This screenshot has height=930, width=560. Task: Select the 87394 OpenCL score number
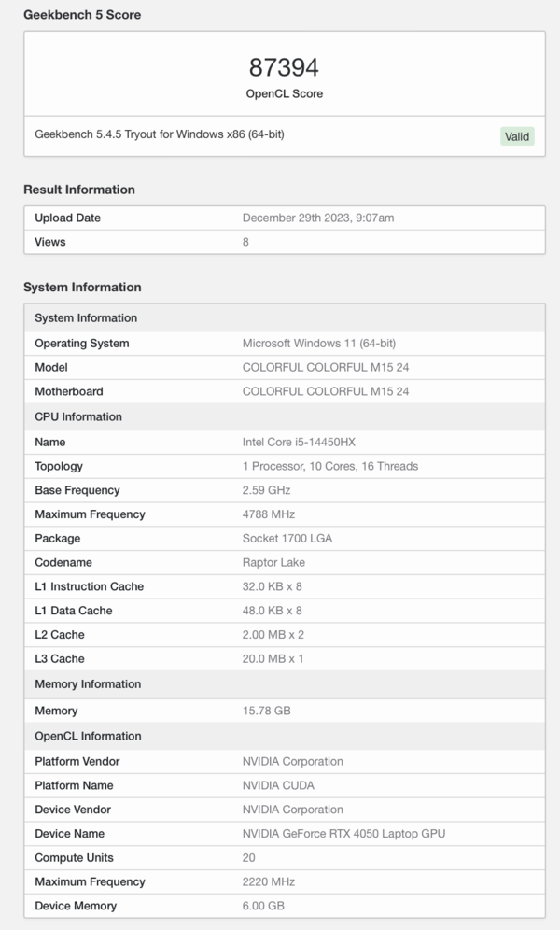point(284,67)
